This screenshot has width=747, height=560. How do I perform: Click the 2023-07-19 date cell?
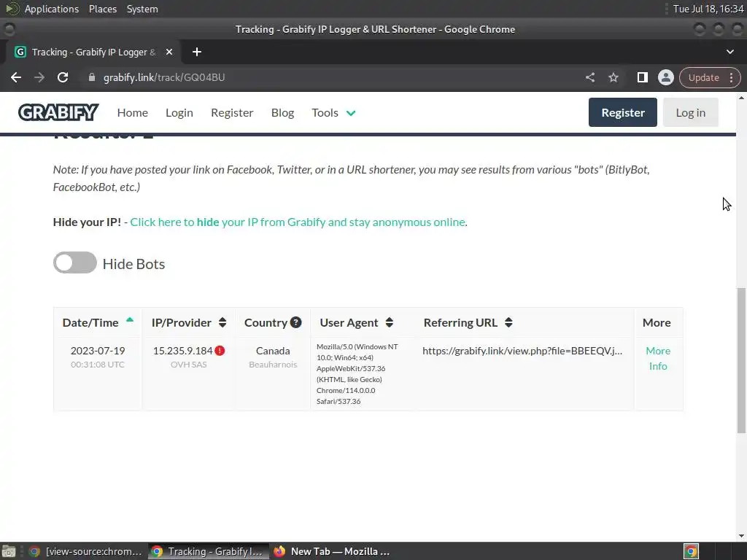click(98, 351)
